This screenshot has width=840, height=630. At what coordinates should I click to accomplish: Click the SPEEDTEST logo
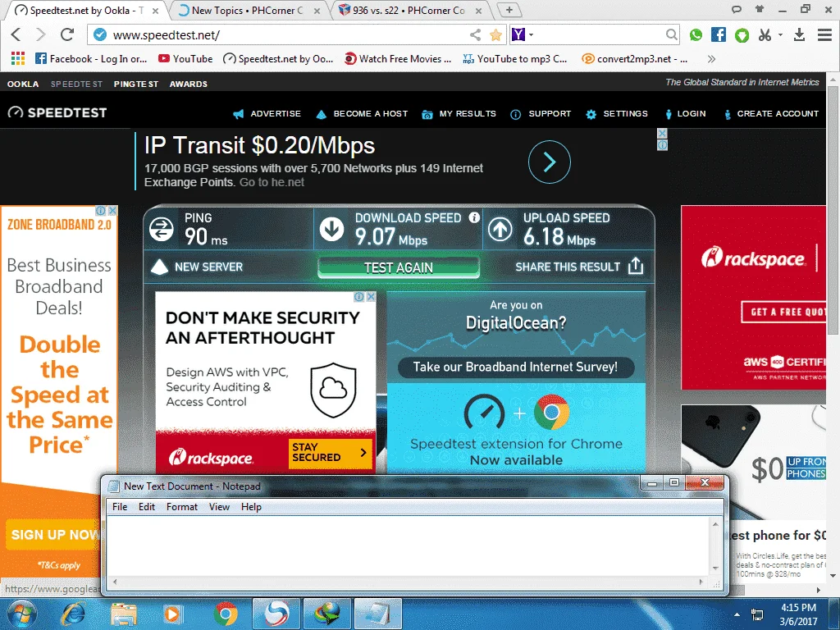coord(57,112)
